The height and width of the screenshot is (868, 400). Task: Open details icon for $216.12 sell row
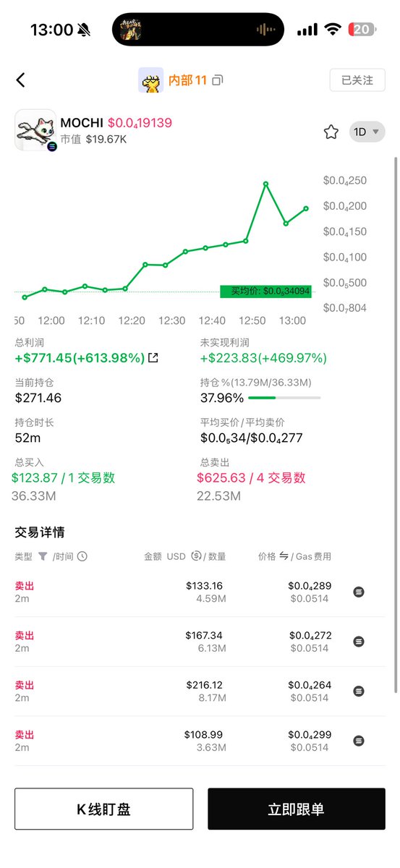coord(359,691)
